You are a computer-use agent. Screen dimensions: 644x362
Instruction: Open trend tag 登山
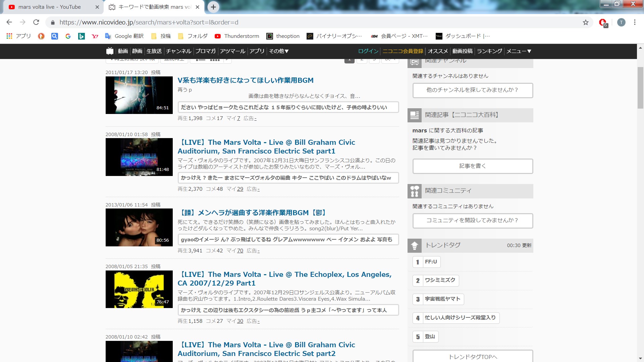click(x=425, y=337)
